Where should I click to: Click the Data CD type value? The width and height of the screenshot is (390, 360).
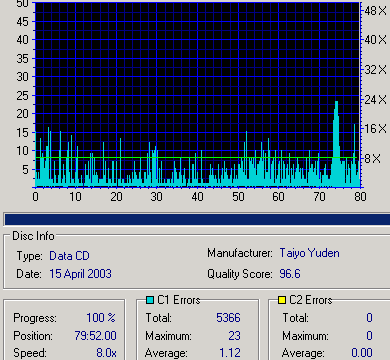pos(69,256)
